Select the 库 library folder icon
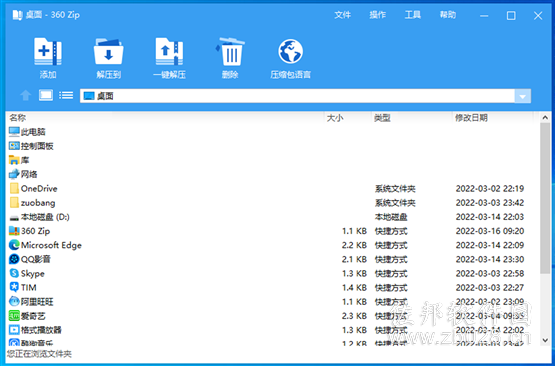This screenshot has width=555, height=366. (14, 160)
